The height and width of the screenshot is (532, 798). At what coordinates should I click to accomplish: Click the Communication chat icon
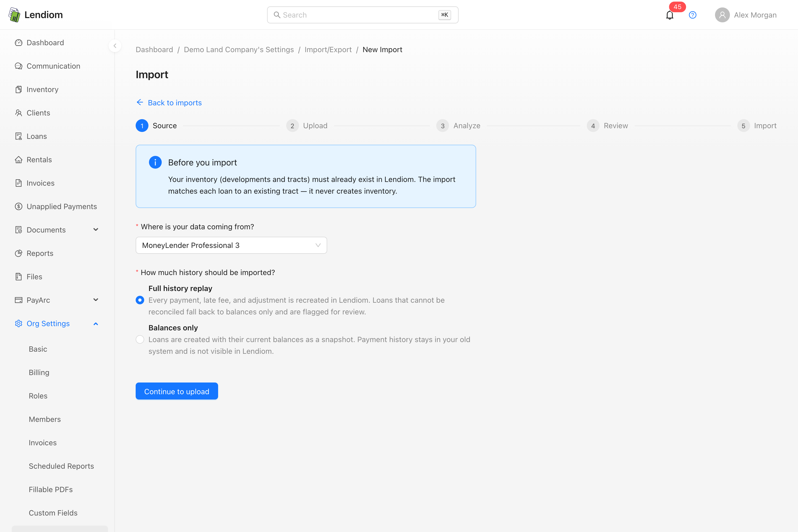pyautogui.click(x=19, y=66)
